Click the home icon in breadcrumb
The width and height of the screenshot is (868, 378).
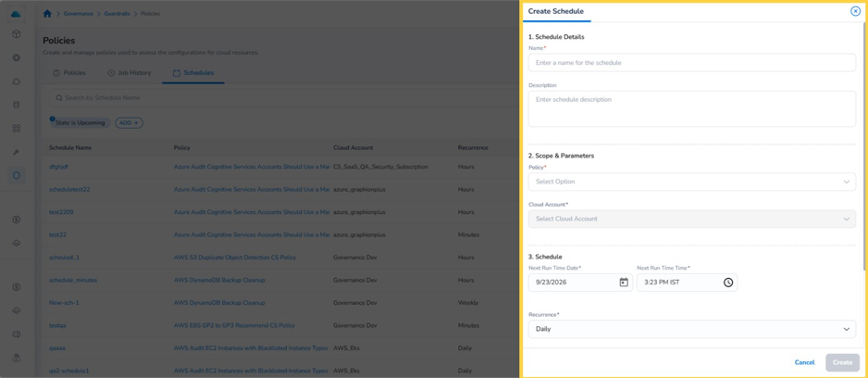point(47,13)
